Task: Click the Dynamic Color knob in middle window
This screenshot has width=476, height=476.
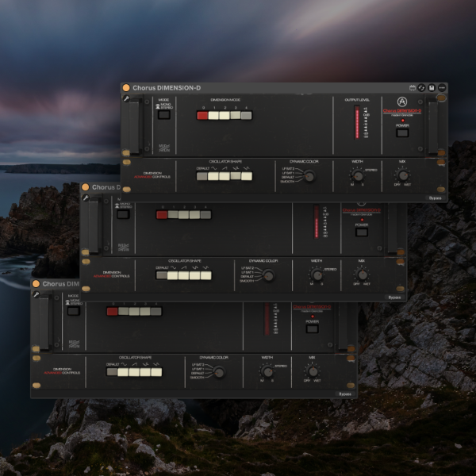Action: 269,275
